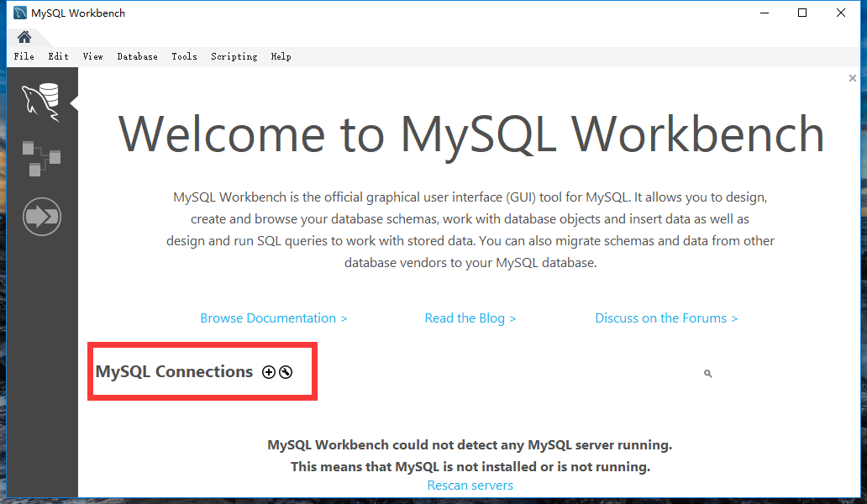This screenshot has width=867, height=504.
Task: Open the Migration wizard arrow icon
Action: tap(42, 217)
